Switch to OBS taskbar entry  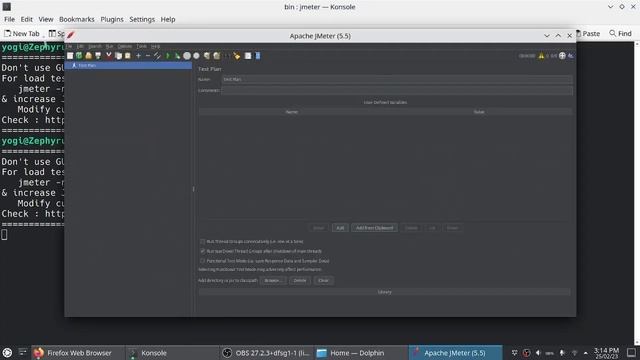tap(266, 353)
